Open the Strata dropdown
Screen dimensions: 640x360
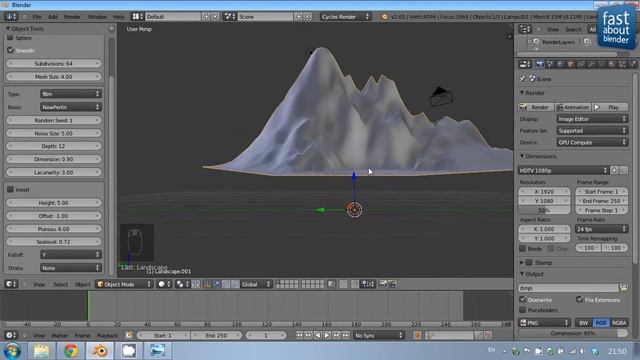pos(71,268)
